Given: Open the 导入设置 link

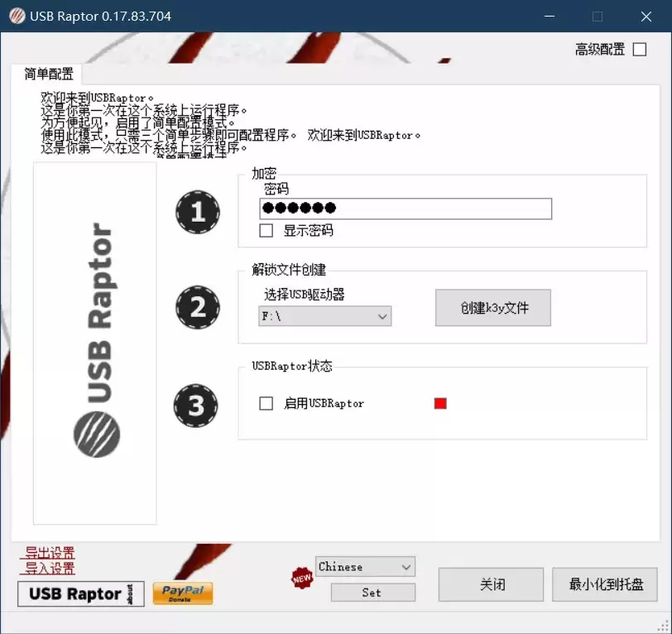Looking at the screenshot, I should 48,569.
